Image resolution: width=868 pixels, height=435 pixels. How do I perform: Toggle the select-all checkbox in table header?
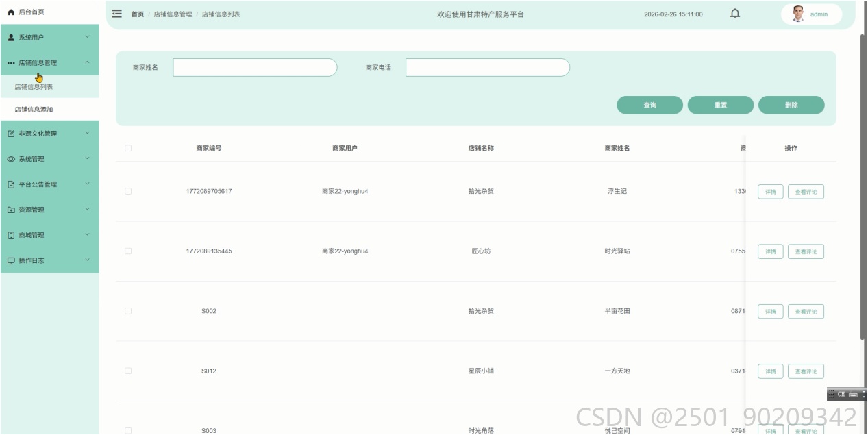coord(128,148)
